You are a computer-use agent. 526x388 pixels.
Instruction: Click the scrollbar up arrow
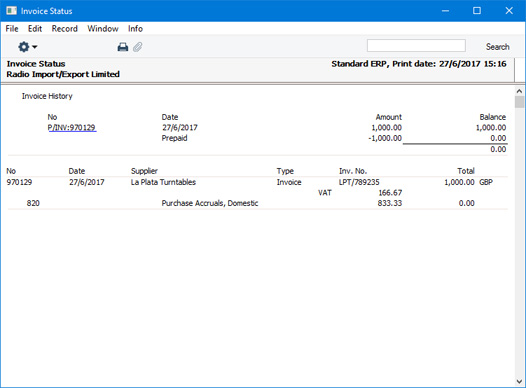click(x=519, y=91)
